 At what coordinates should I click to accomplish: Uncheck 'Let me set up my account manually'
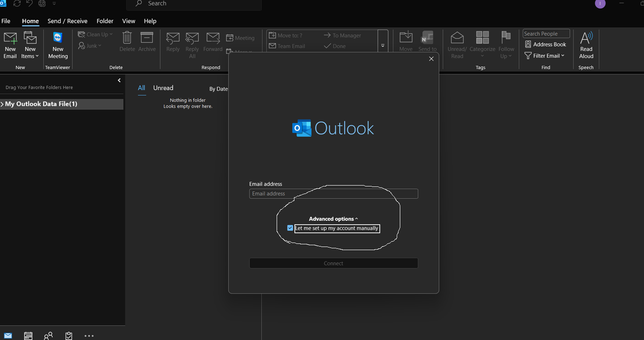point(290,228)
